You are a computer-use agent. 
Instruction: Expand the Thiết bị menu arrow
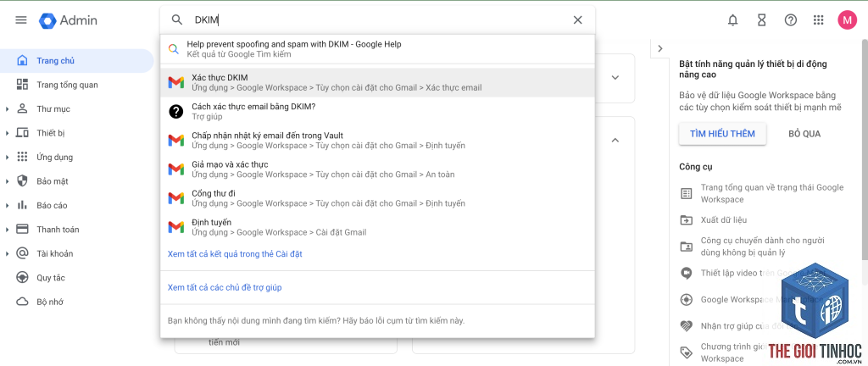tap(7, 133)
